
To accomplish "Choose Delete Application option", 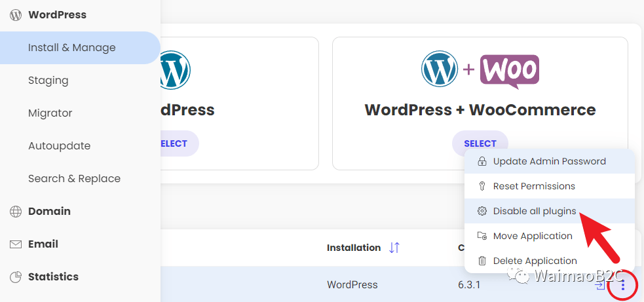I will 550,261.
